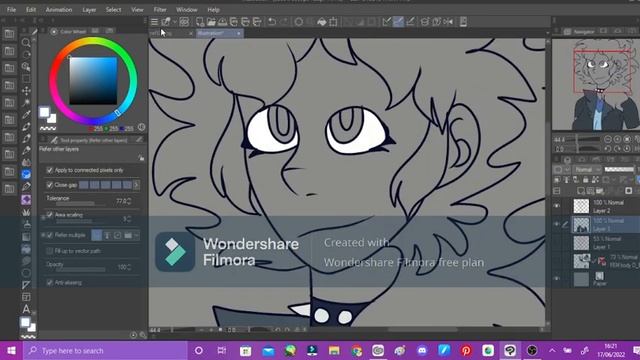Viewport: 640px width, 360px height.
Task: Open the Windows Start menu
Action: 11,350
